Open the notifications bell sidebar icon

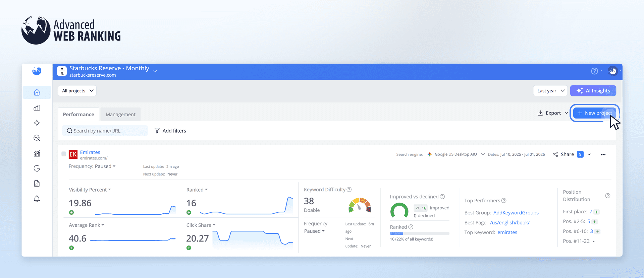click(37, 199)
